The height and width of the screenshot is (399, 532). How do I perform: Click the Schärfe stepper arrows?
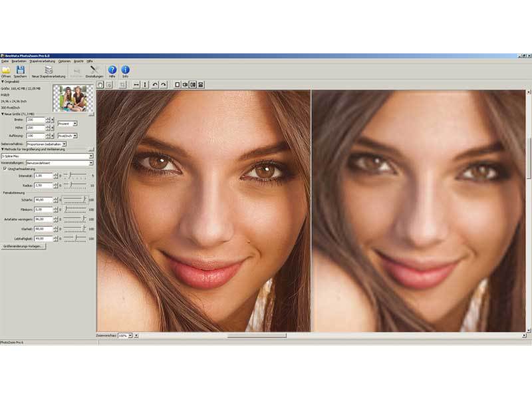coord(56,200)
